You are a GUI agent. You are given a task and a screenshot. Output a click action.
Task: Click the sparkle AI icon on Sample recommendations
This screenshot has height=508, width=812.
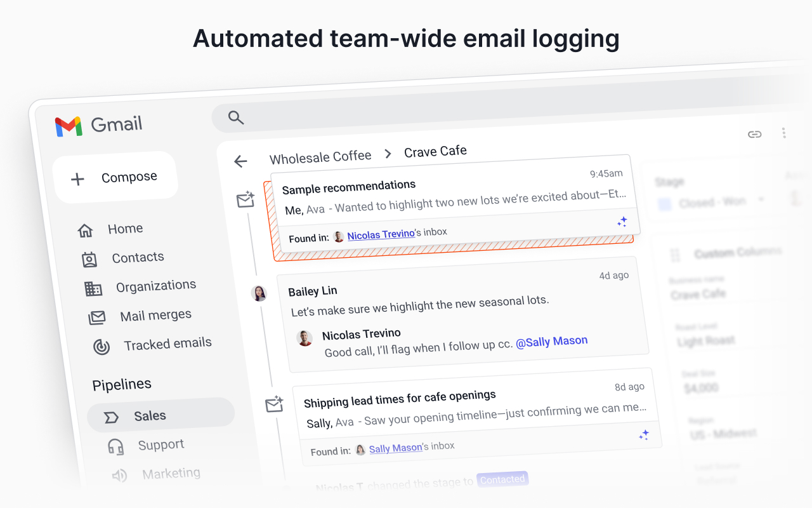tap(622, 221)
